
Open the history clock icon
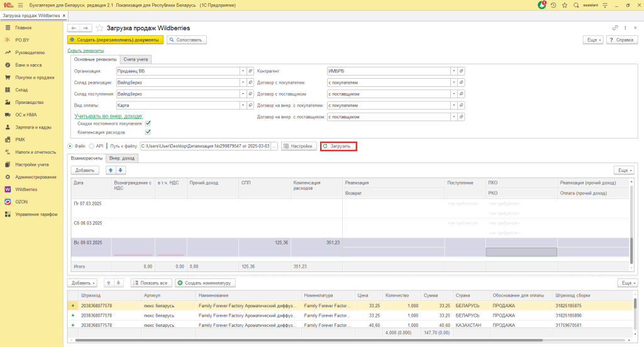click(x=553, y=5)
